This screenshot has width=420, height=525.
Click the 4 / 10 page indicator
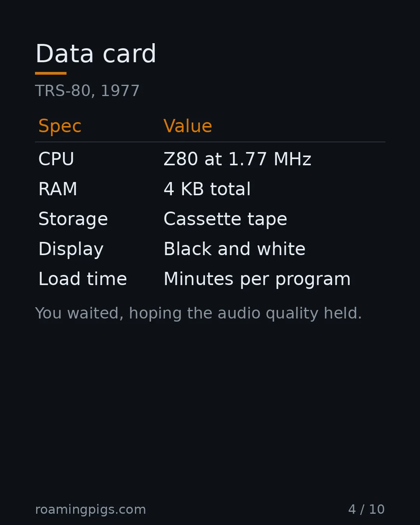point(366,509)
